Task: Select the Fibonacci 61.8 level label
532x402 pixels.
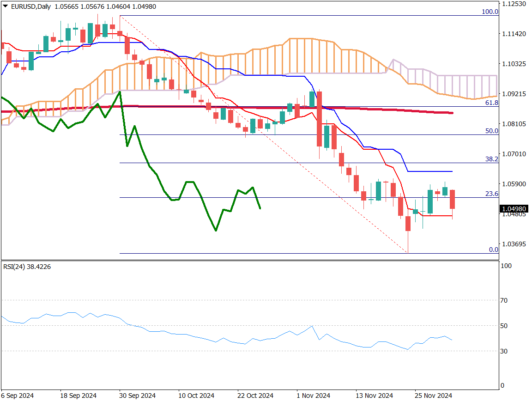Action: (x=492, y=103)
